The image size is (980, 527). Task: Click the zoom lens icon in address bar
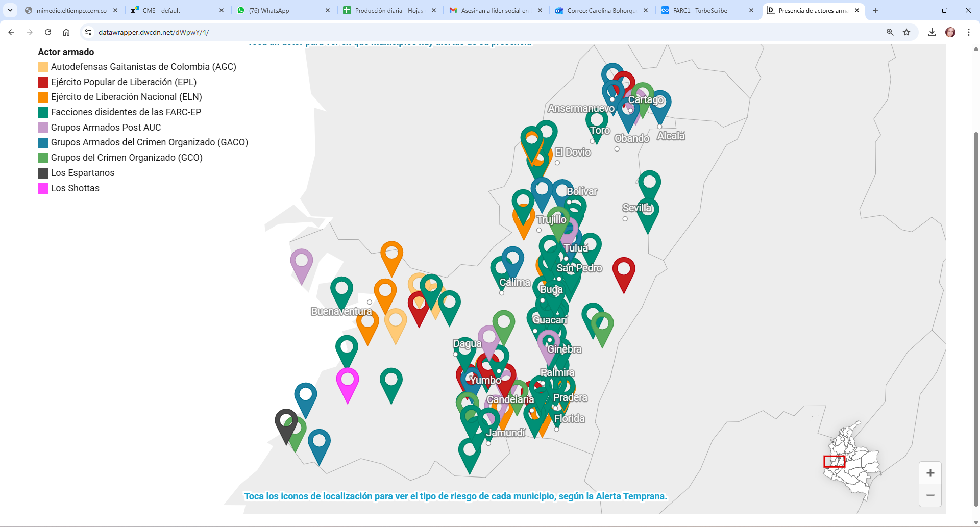point(889,32)
